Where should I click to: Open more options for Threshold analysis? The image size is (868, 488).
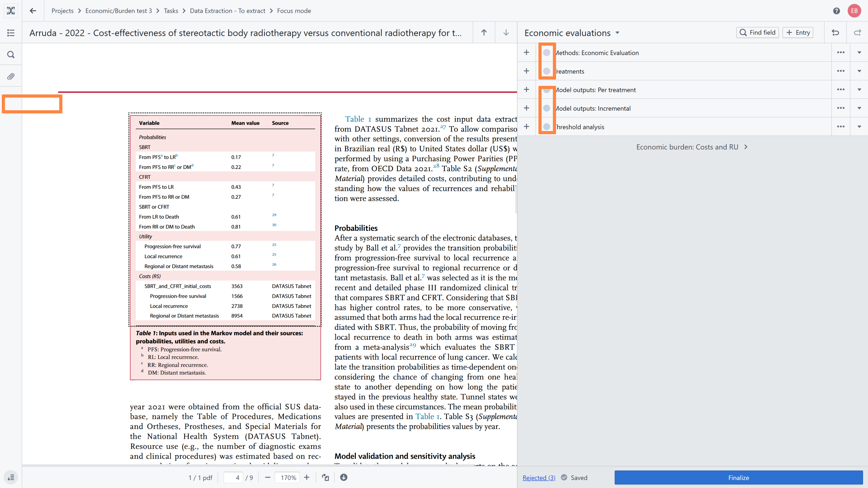841,127
